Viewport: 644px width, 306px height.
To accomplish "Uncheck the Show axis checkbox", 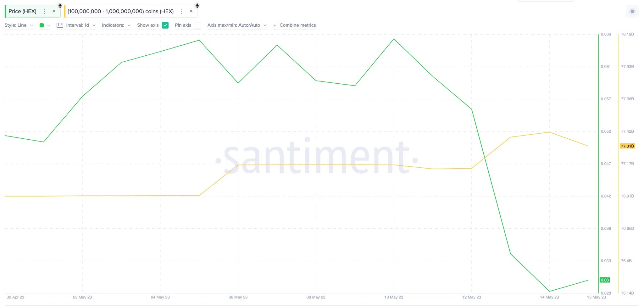I will (165, 25).
